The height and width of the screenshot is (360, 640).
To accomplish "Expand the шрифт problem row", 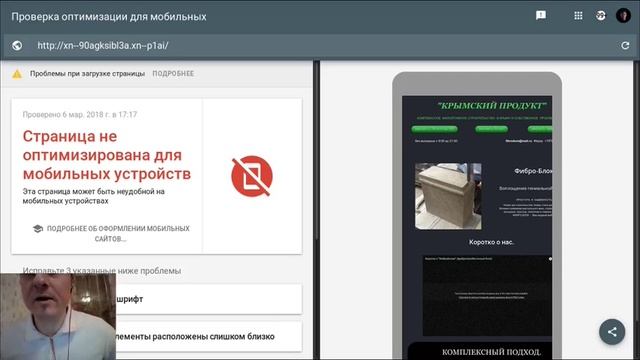I will [x=209, y=299].
